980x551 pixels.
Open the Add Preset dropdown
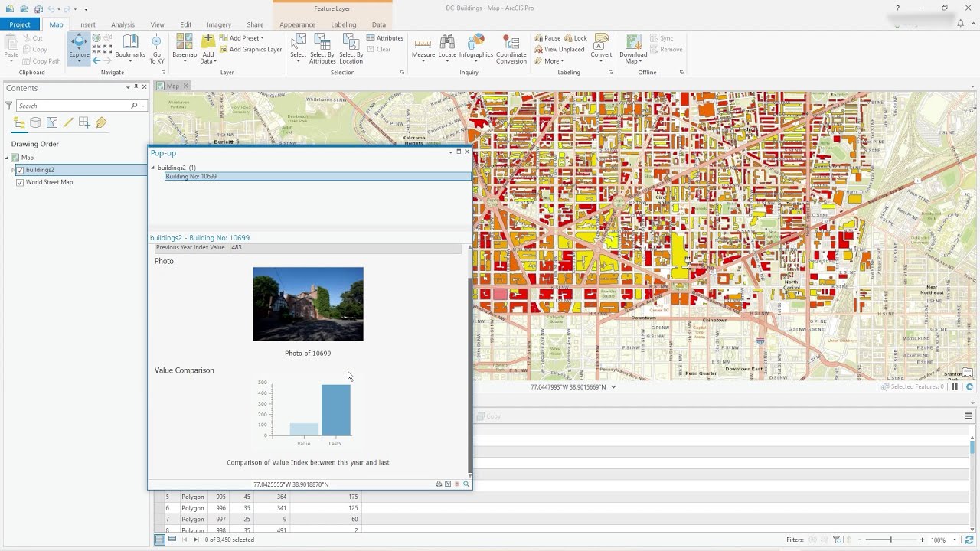pyautogui.click(x=242, y=38)
